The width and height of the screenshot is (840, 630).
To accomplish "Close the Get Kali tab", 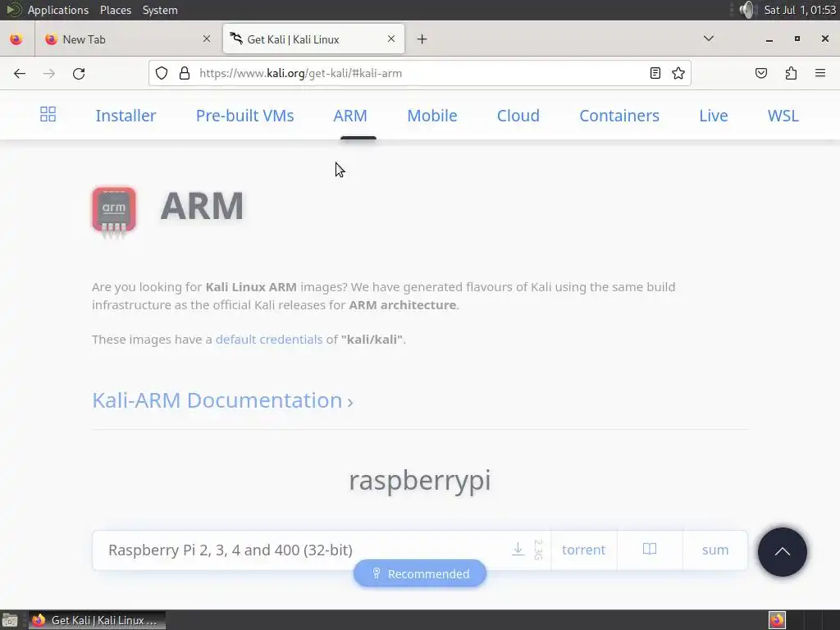I will [x=391, y=39].
